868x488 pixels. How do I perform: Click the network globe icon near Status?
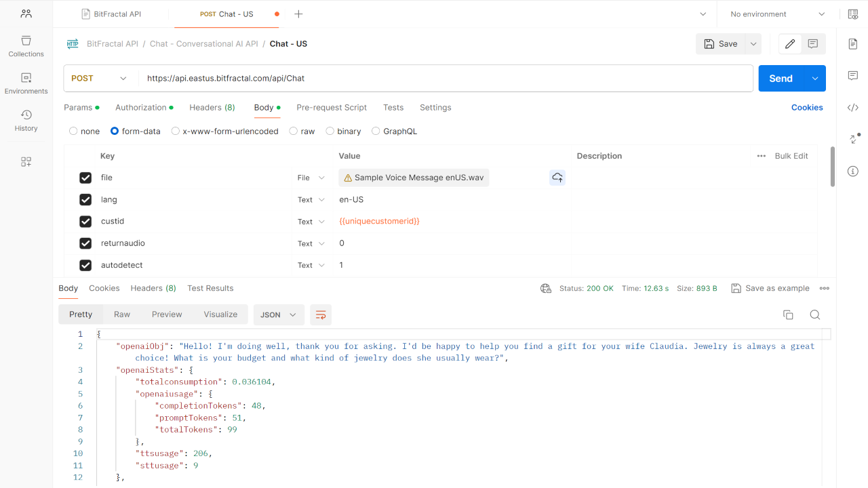546,288
